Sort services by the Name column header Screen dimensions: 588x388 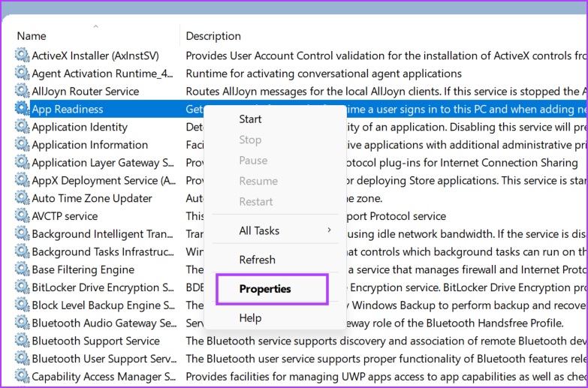[x=32, y=36]
